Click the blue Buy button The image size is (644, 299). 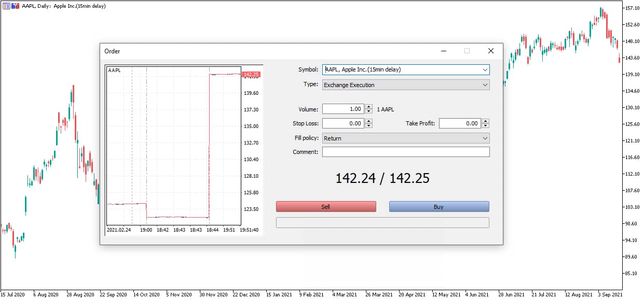[439, 207]
